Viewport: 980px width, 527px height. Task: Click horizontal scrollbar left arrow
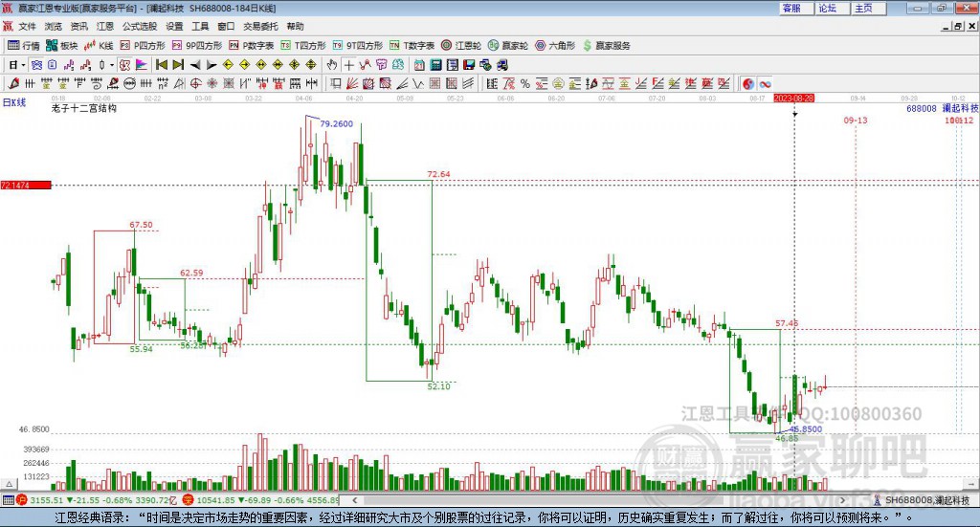355,500
